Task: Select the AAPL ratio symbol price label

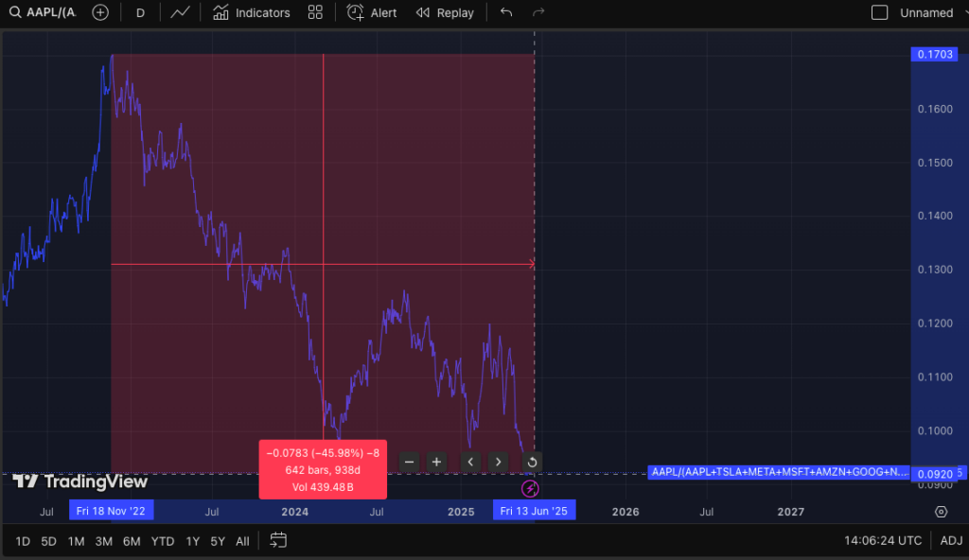Action: tap(779, 472)
